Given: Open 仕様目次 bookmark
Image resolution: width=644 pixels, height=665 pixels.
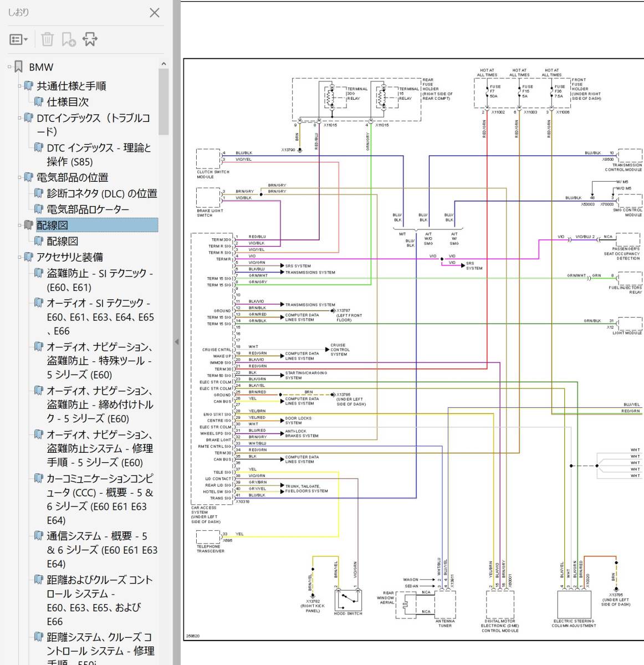Looking at the screenshot, I should click(x=68, y=102).
